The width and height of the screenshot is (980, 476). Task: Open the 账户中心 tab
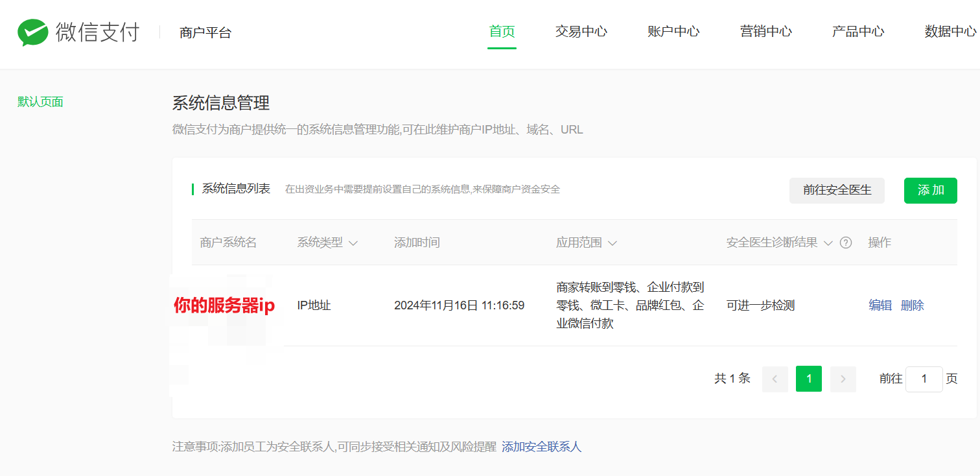click(673, 32)
